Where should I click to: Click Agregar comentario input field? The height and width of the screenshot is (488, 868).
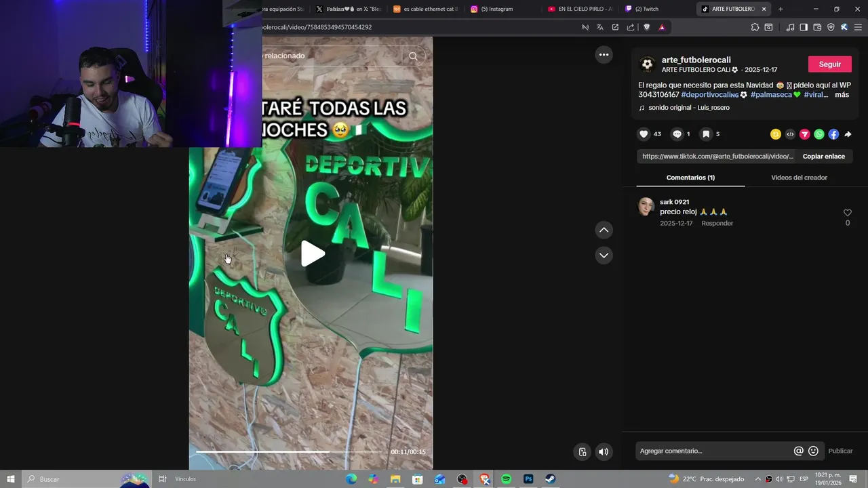coord(713,451)
